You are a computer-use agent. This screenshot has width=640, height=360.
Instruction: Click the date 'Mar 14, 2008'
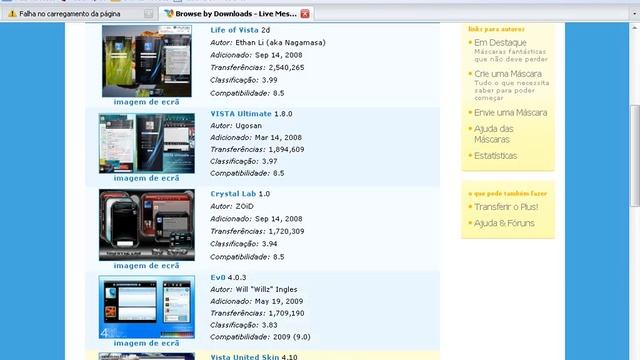point(278,138)
